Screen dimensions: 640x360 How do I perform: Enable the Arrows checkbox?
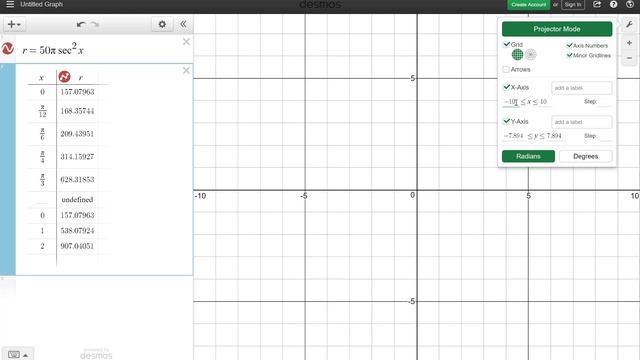coord(506,69)
